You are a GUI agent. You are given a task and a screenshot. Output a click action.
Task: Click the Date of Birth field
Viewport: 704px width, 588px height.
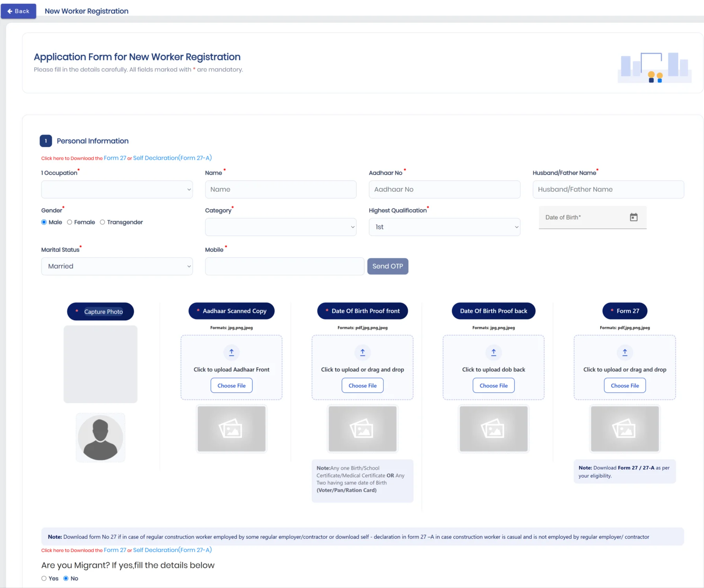pyautogui.click(x=593, y=217)
